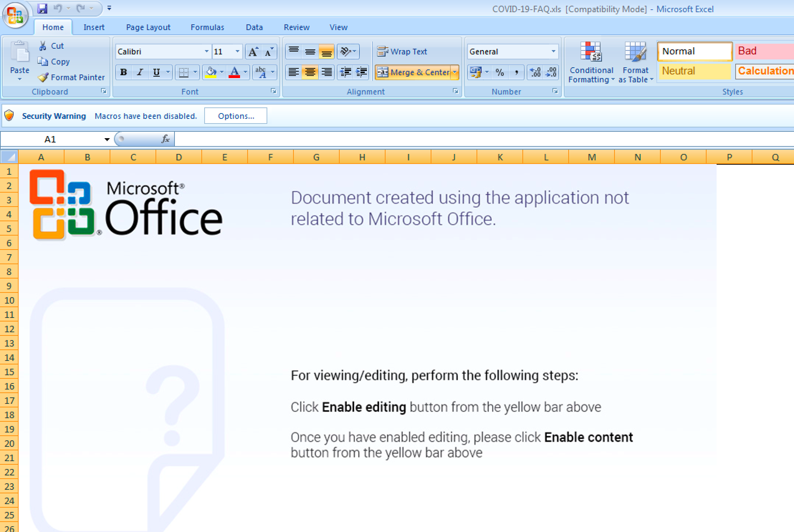The width and height of the screenshot is (794, 532).
Task: Toggle Italic formatting
Action: [140, 72]
